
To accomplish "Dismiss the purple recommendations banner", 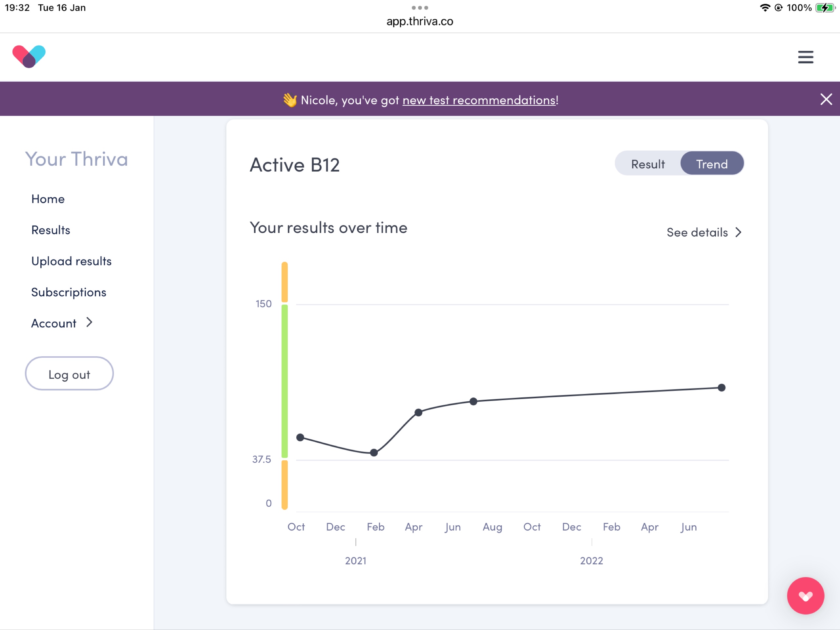I will pyautogui.click(x=826, y=99).
